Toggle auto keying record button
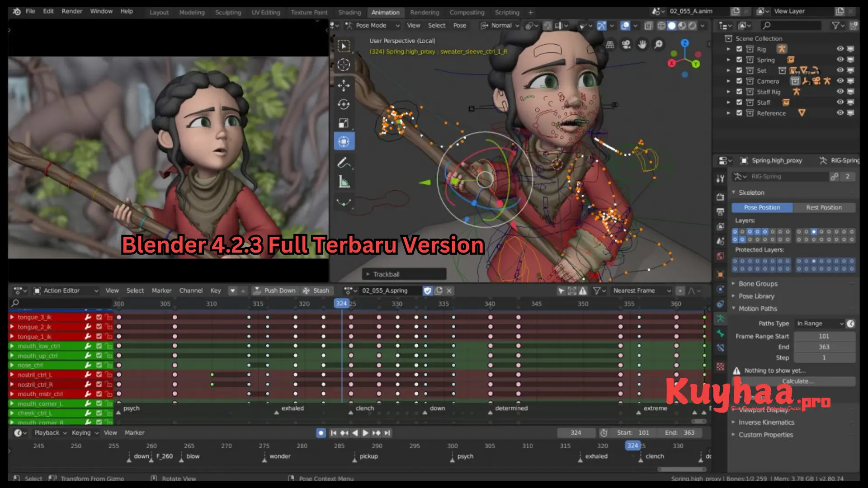 click(321, 433)
